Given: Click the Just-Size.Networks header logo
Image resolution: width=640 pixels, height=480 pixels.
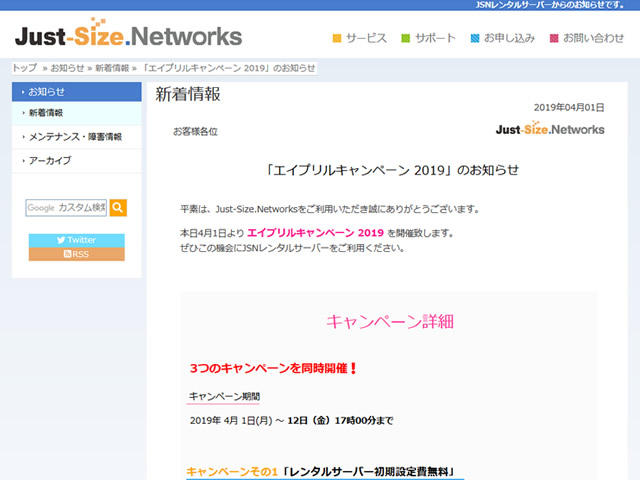Looking at the screenshot, I should (128, 33).
